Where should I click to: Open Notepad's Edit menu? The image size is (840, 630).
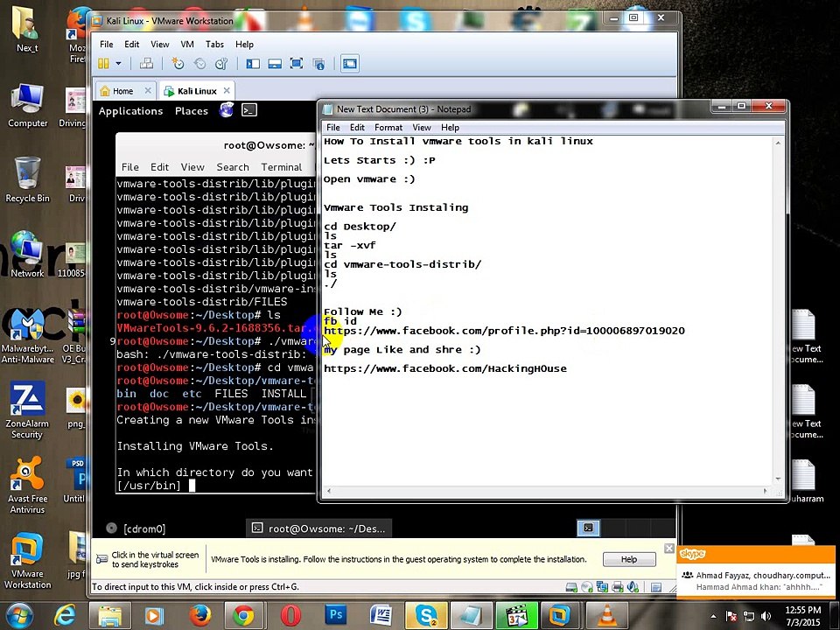tap(357, 128)
